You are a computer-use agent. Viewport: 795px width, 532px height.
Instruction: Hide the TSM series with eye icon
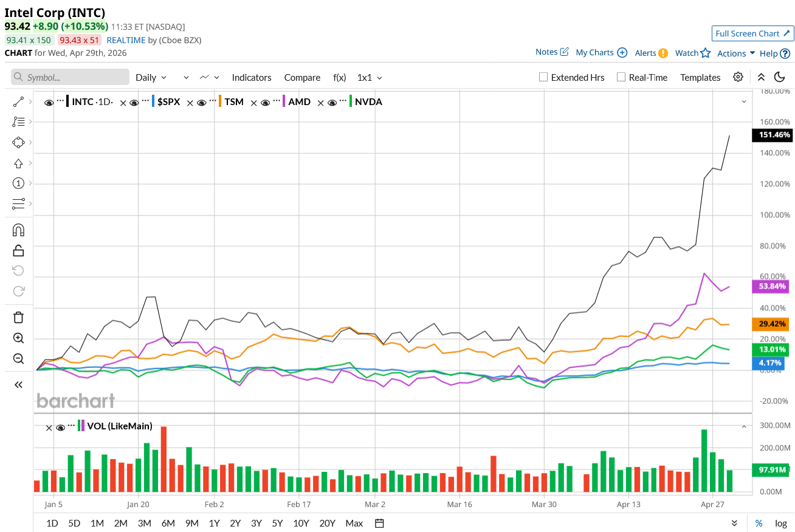(x=201, y=103)
